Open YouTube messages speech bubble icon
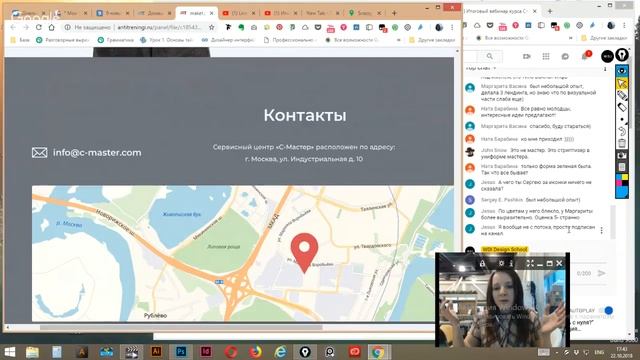The image size is (640, 360). tap(565, 56)
